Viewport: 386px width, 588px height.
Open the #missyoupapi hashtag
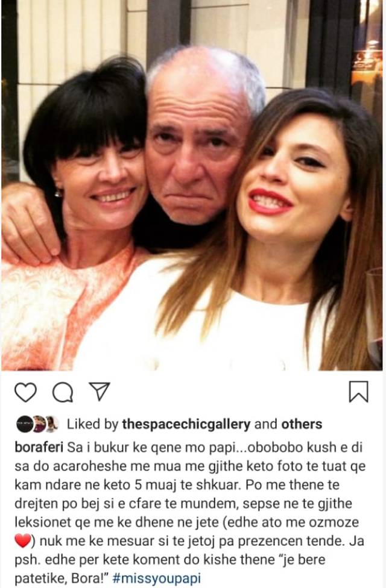point(156,578)
